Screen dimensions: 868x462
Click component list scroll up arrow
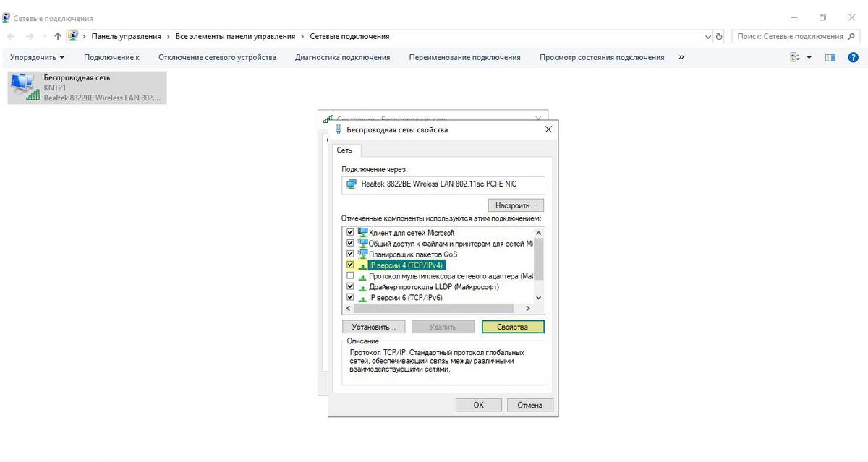pos(538,231)
